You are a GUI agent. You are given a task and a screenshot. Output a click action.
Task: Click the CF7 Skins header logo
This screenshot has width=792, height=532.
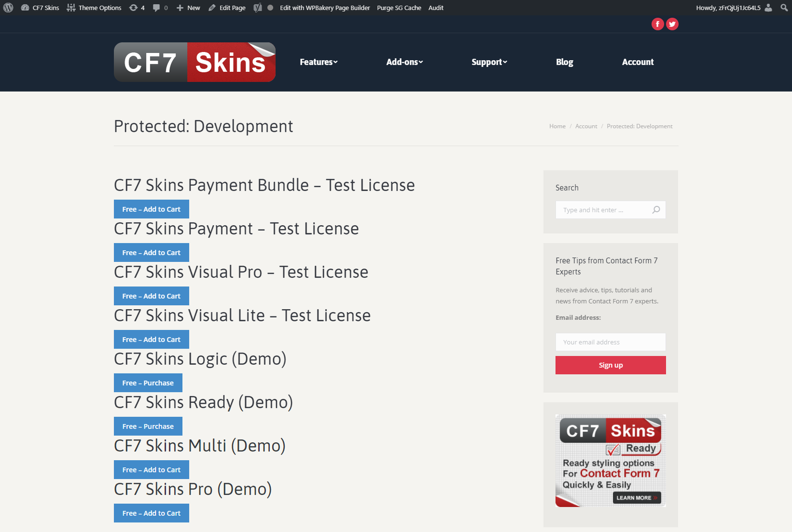[x=195, y=62]
